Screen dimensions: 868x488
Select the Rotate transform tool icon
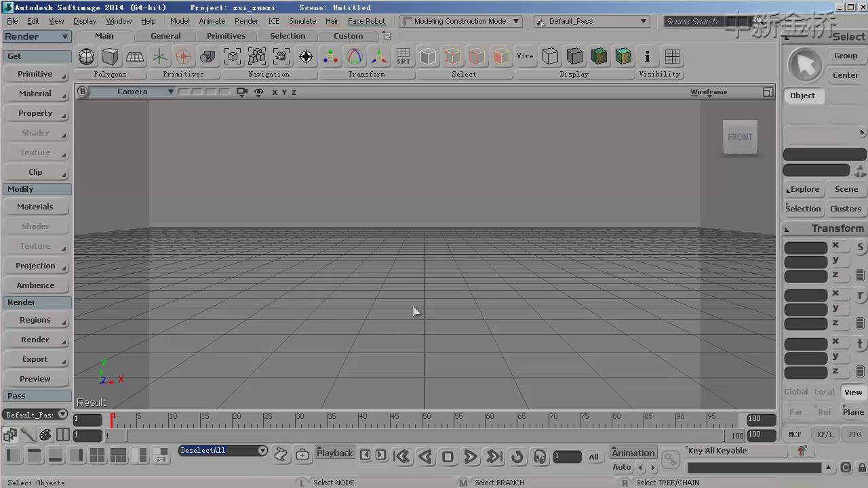coord(355,56)
